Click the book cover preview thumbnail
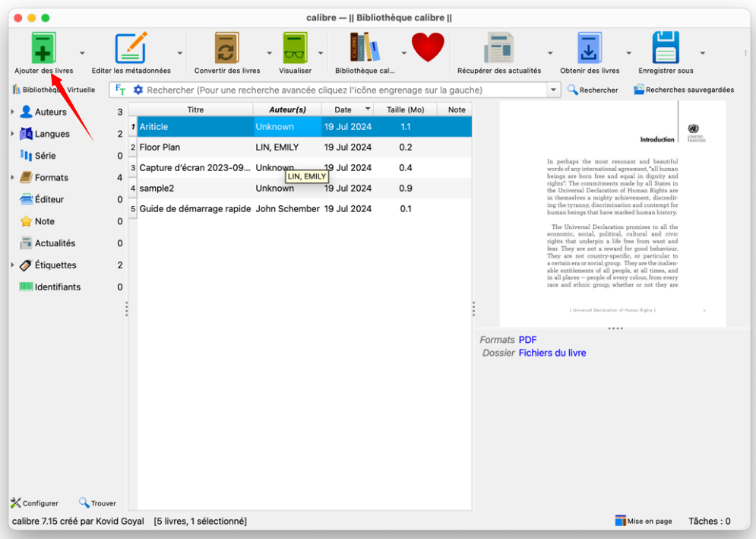The image size is (756, 539). [x=612, y=214]
